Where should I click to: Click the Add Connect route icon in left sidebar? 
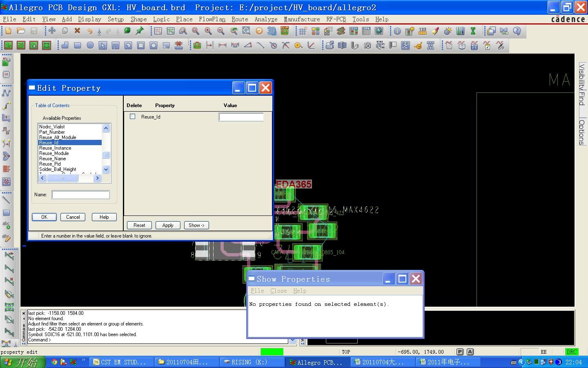7,93
